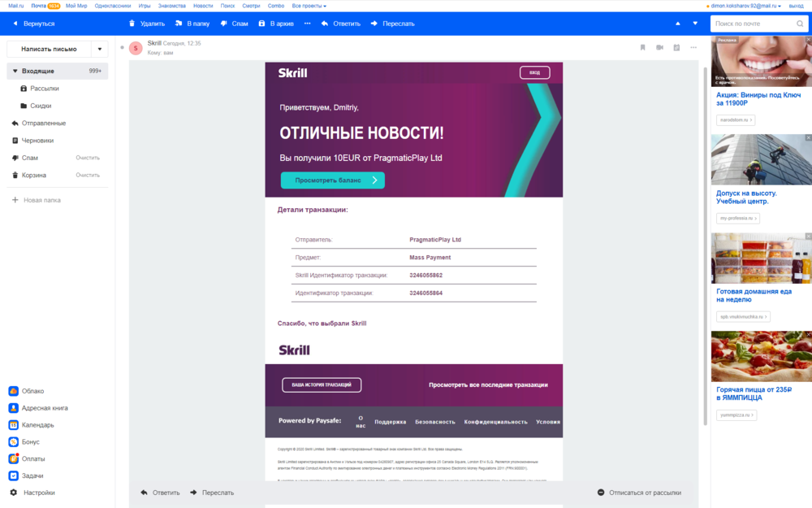Viewport: 812px width, 508px height.
Task: Click О нас footer link
Action: click(x=361, y=421)
